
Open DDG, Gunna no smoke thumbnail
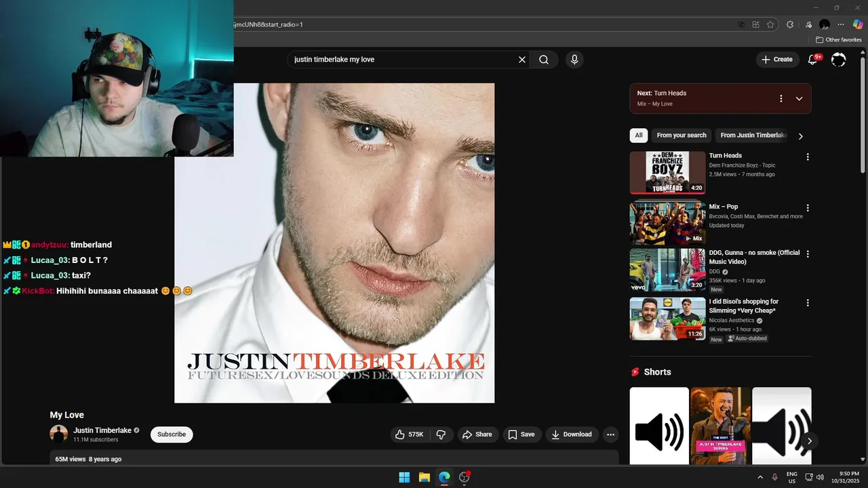tap(667, 270)
